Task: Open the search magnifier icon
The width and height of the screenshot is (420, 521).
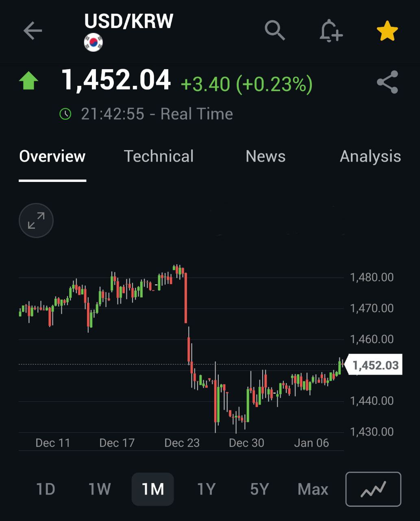Action: [275, 31]
